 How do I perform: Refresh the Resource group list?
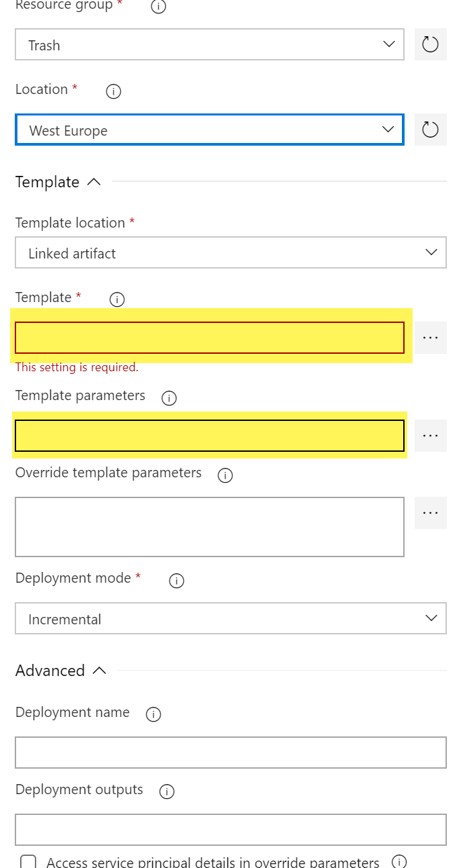coord(430,45)
